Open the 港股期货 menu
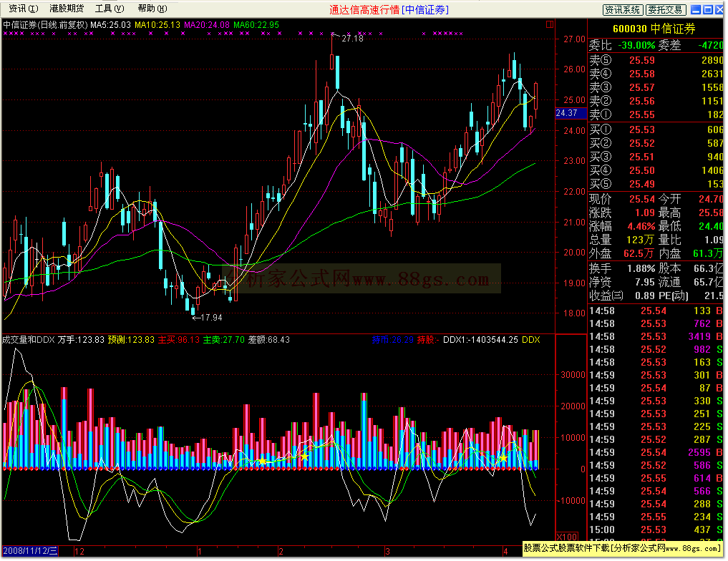Image resolution: width=728 pixels, height=561 pixels. 67,9
